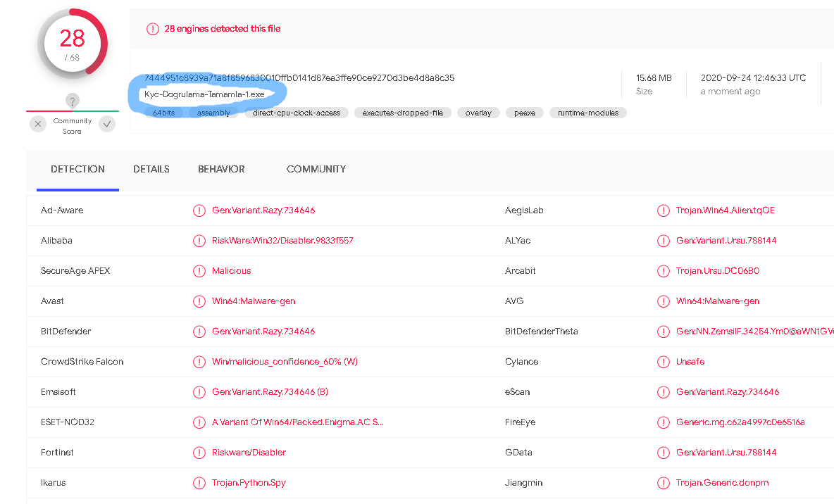Click the assembly tag

click(213, 113)
